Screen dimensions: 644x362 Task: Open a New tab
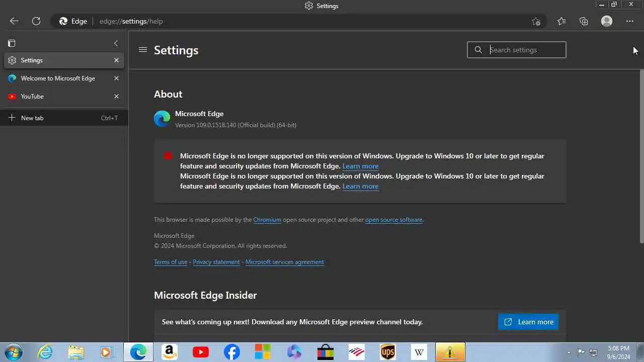point(64,118)
